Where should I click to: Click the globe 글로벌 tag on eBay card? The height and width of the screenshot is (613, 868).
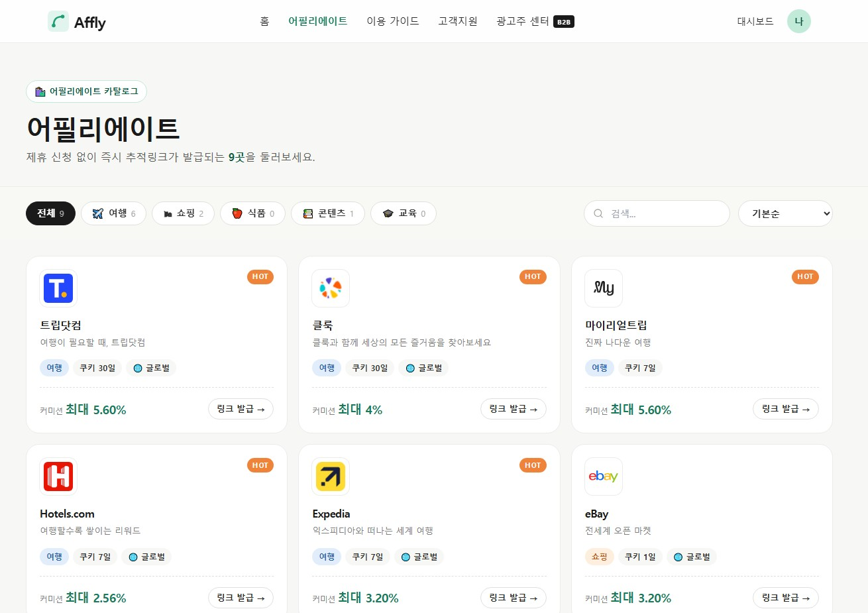click(x=691, y=557)
